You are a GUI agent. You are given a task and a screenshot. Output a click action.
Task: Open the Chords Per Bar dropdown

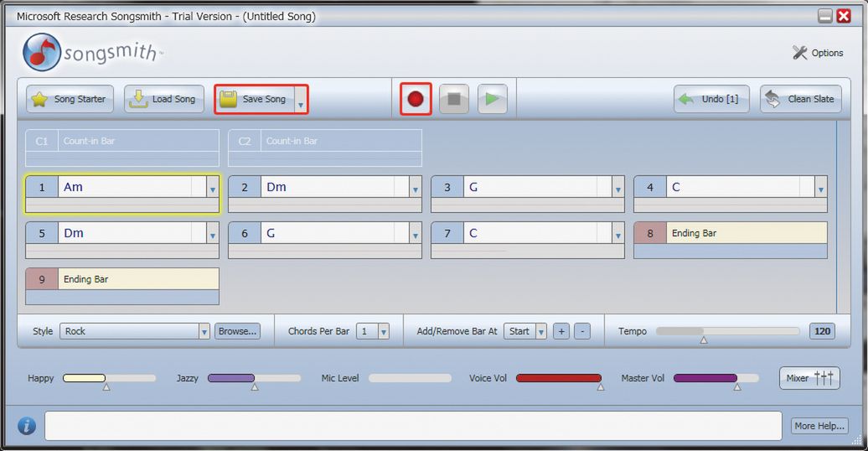tap(373, 331)
